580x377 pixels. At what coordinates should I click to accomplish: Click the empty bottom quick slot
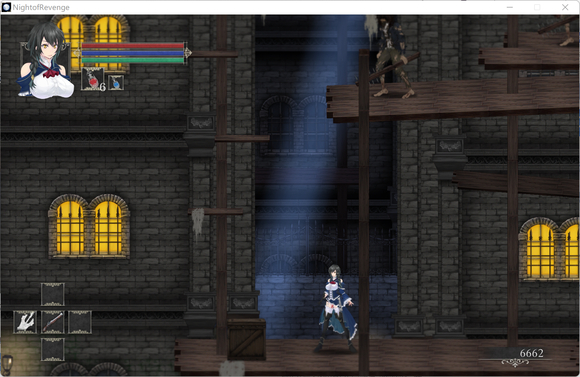pos(53,349)
